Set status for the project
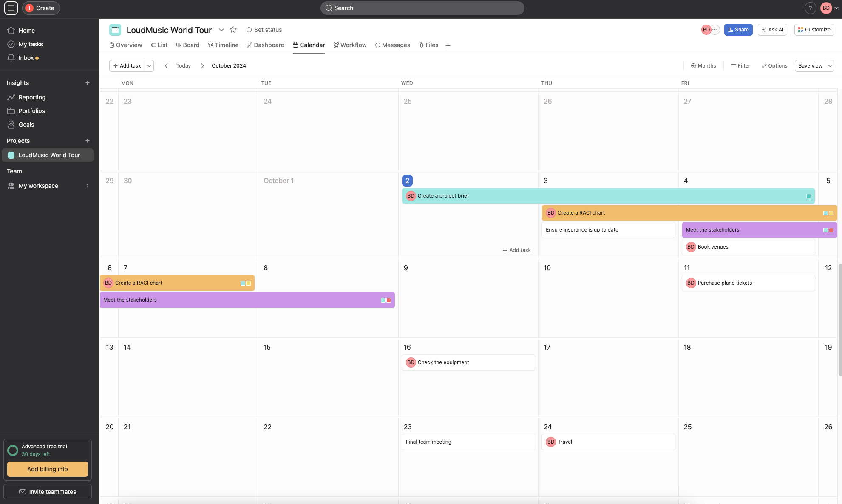This screenshot has height=504, width=842. coord(264,30)
